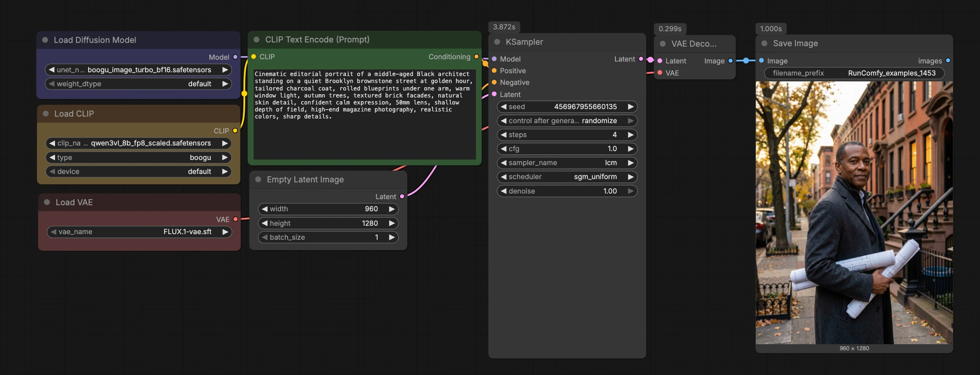Click next arrow on vae_name field

coord(225,232)
